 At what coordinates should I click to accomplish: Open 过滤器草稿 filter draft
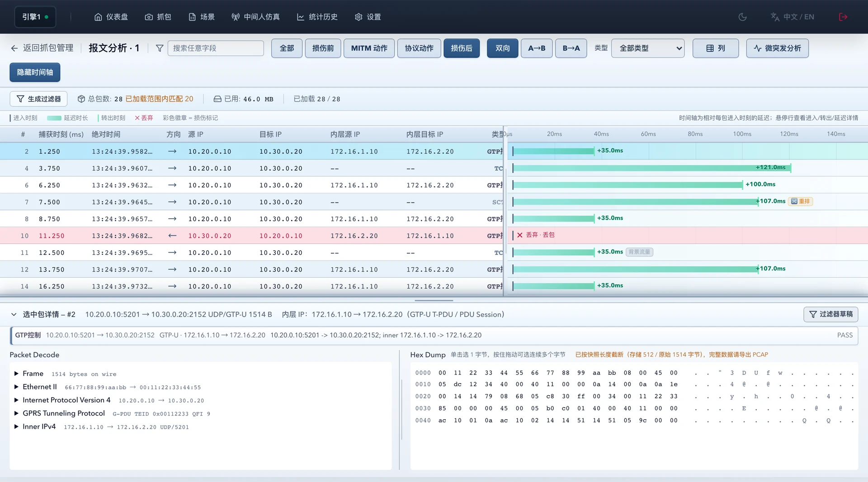click(830, 314)
